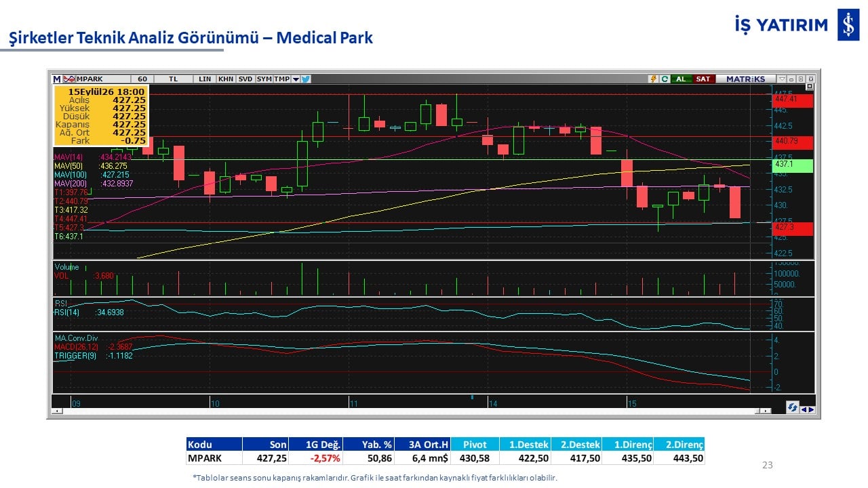Screen dimensions: 868x488
Task: Open the 60 period selector
Action: (141, 79)
